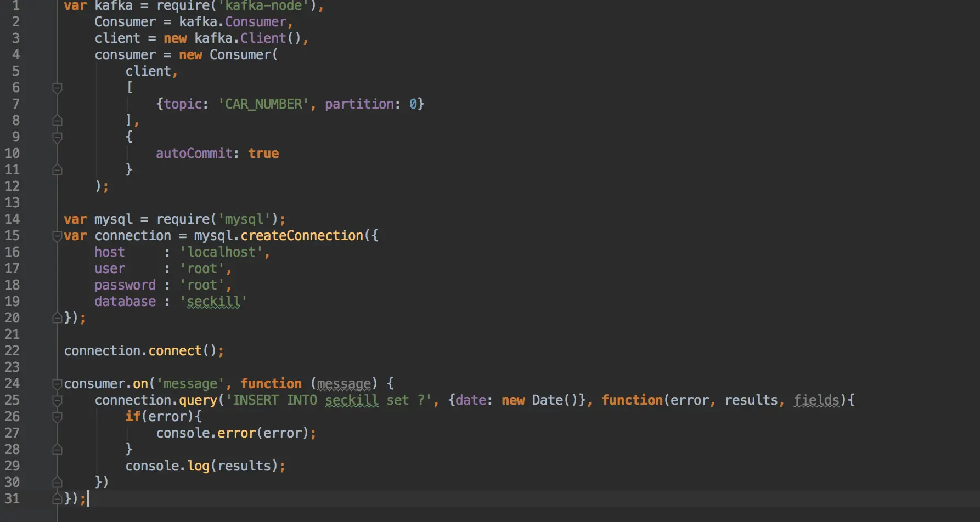Click the 'INSERT INTO seckill set ?' query string
Viewport: 980px width, 522px height.
point(329,400)
